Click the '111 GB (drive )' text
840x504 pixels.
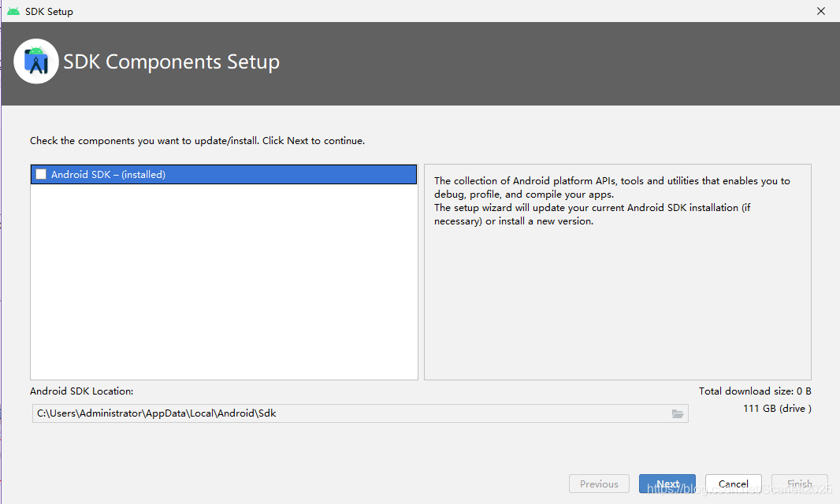[777, 408]
